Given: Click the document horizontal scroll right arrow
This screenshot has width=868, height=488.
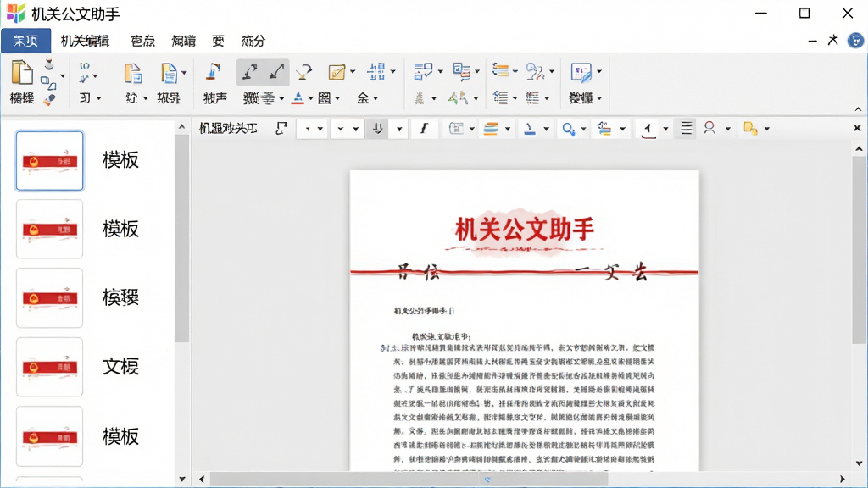Looking at the screenshot, I should pyautogui.click(x=843, y=480).
